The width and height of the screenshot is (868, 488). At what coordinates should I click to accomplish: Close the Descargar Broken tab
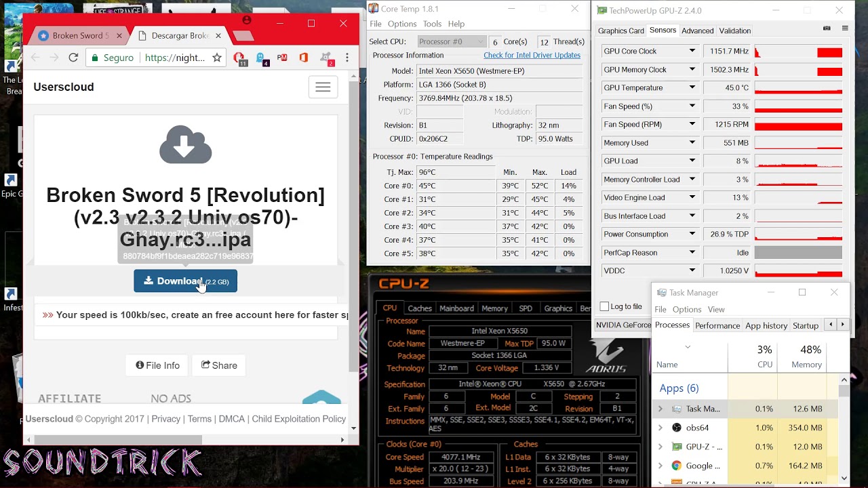point(218,35)
